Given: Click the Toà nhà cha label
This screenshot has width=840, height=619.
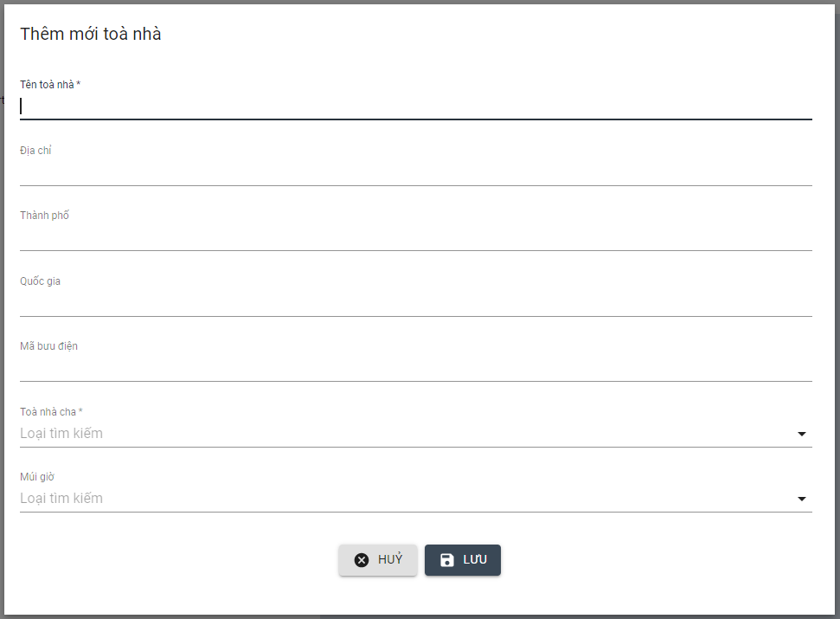Looking at the screenshot, I should pos(51,412).
